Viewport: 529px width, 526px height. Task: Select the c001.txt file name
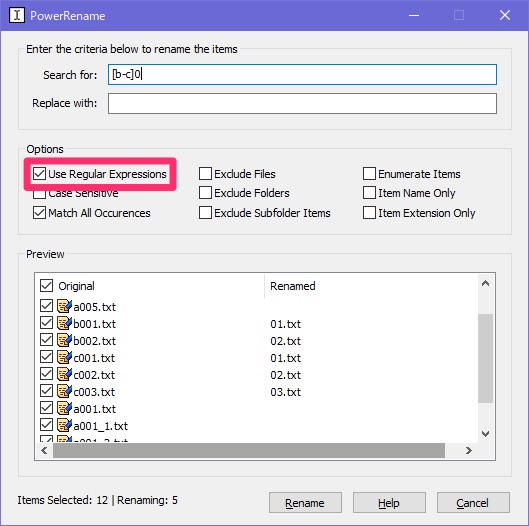(94, 358)
